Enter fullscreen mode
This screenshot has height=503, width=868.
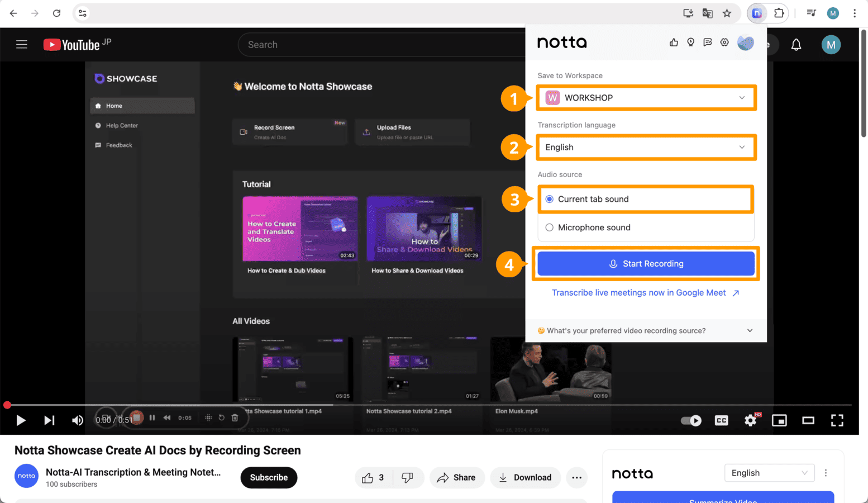tap(837, 420)
